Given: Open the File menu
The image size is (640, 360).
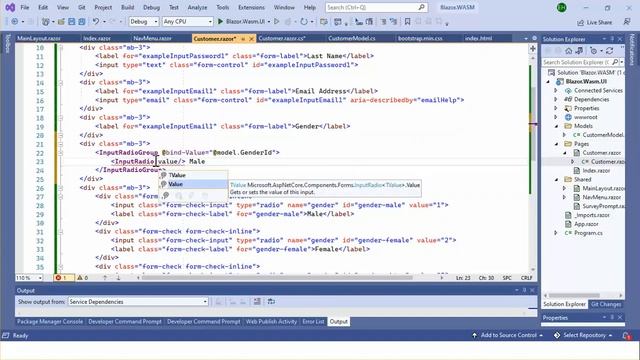Looking at the screenshot, I should (x=24, y=7).
